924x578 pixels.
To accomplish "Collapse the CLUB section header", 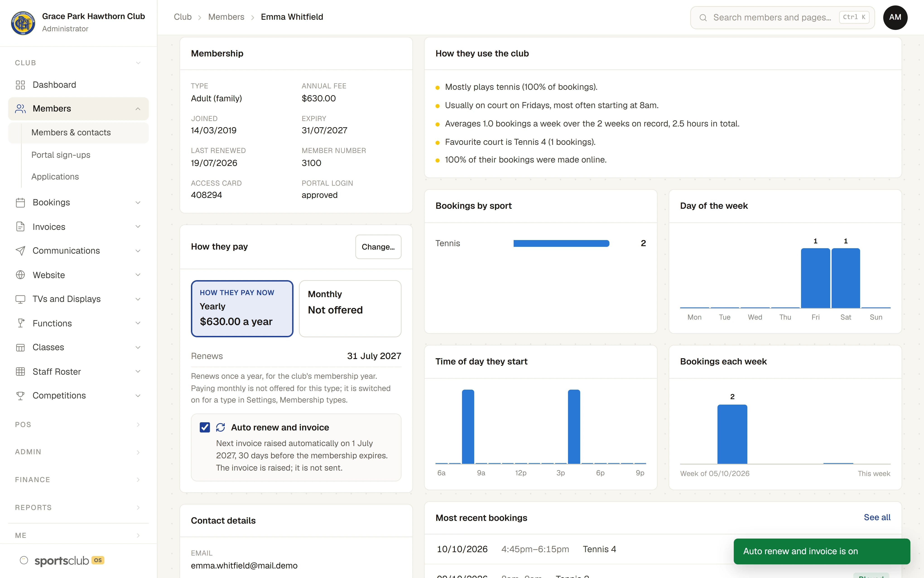I will (78, 63).
